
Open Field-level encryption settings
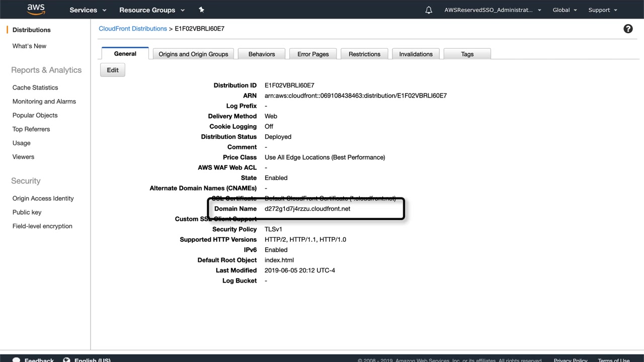point(42,226)
